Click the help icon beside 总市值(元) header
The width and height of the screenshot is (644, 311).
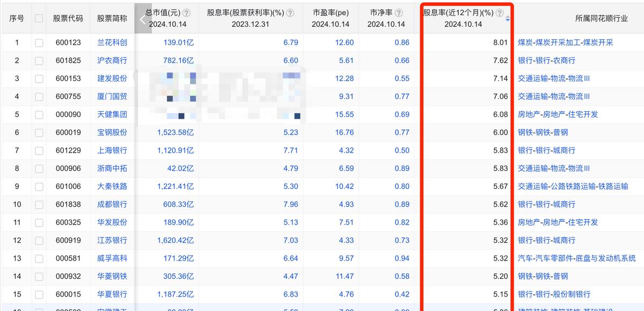186,13
